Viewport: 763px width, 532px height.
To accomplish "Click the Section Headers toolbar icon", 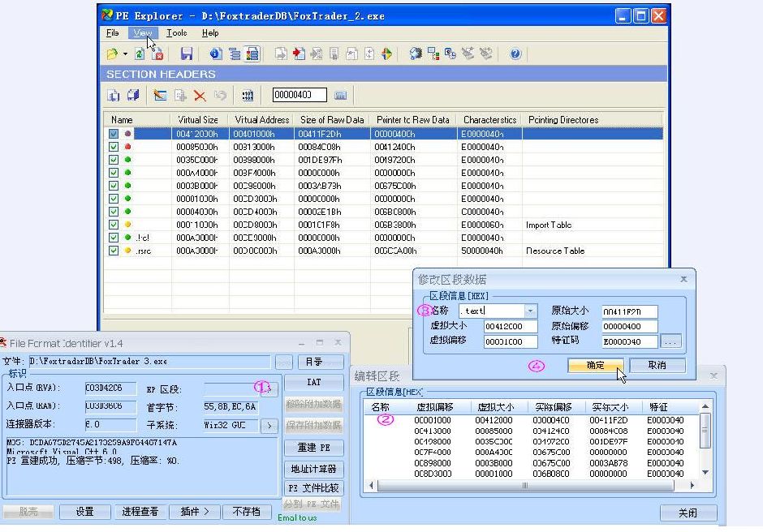I will [252, 54].
